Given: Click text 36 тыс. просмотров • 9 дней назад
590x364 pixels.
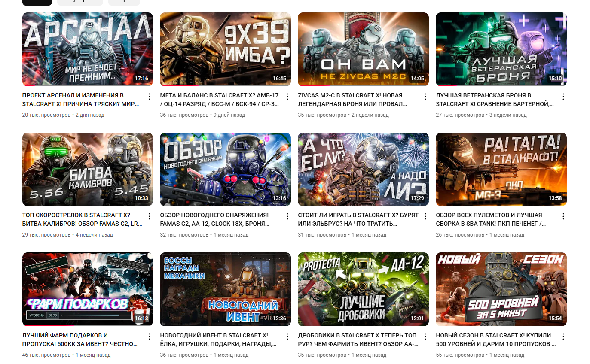Looking at the screenshot, I should 203,115.
